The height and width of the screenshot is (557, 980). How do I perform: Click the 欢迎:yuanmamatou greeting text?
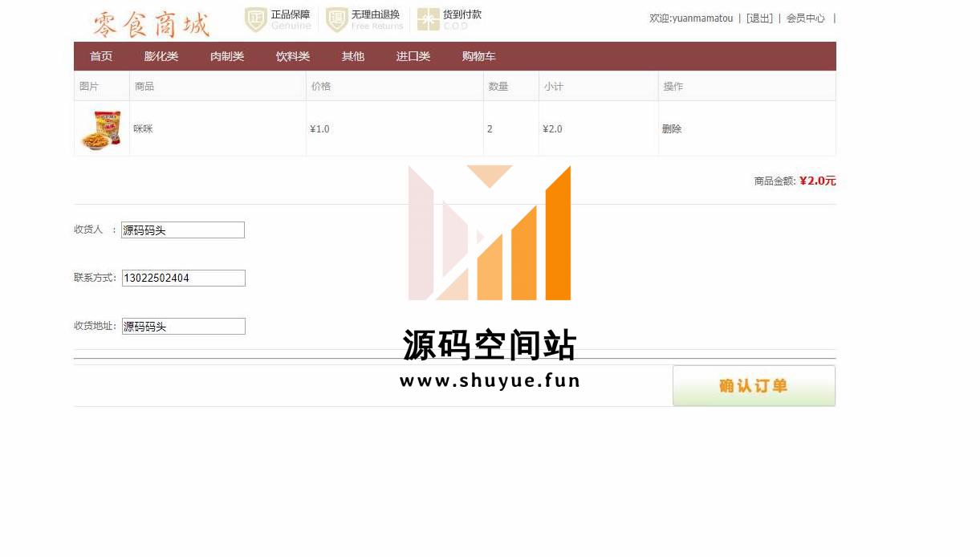point(691,18)
